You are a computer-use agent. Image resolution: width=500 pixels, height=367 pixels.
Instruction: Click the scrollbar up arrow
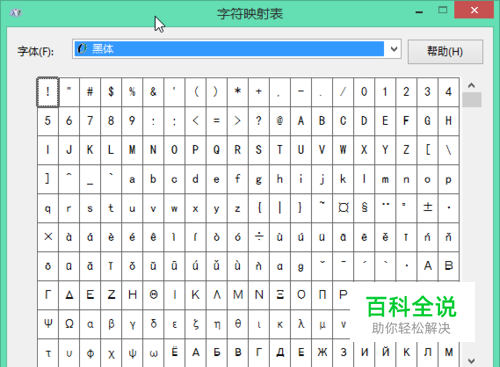click(x=471, y=86)
